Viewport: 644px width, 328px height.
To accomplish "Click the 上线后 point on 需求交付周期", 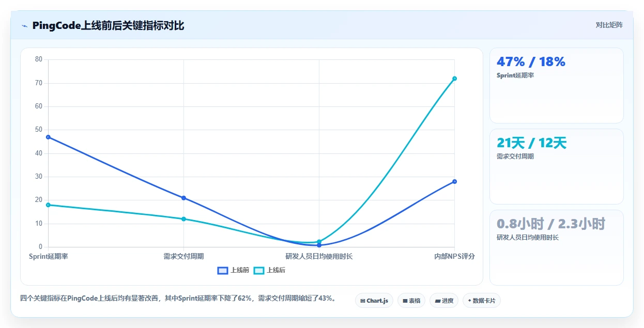I will [x=183, y=219].
